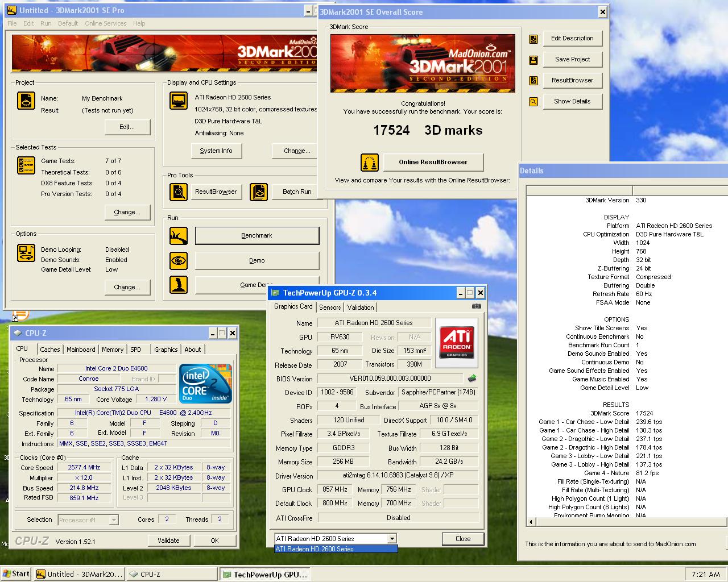Click the Intel Core 2 Duo logo in CPU-Z

(206, 384)
